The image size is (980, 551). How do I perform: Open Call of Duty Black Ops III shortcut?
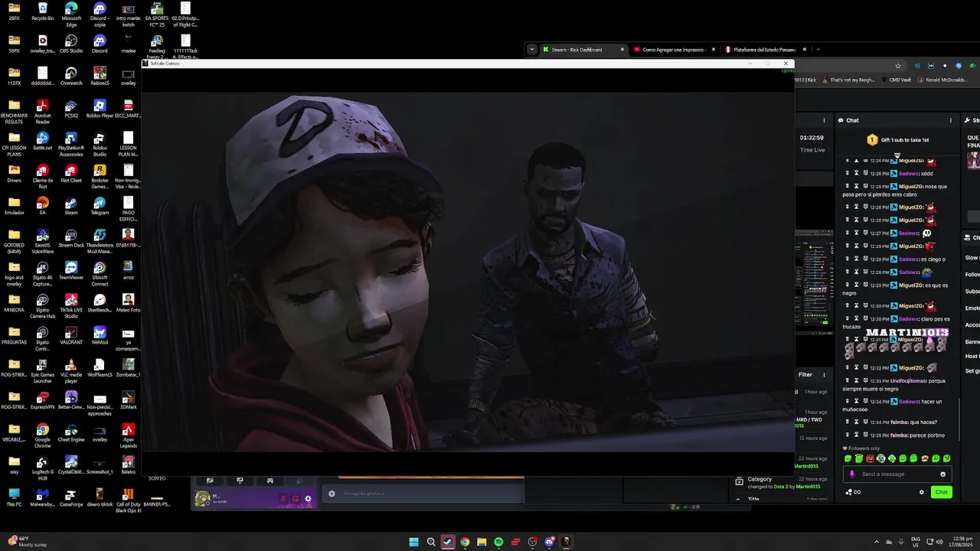128,500
